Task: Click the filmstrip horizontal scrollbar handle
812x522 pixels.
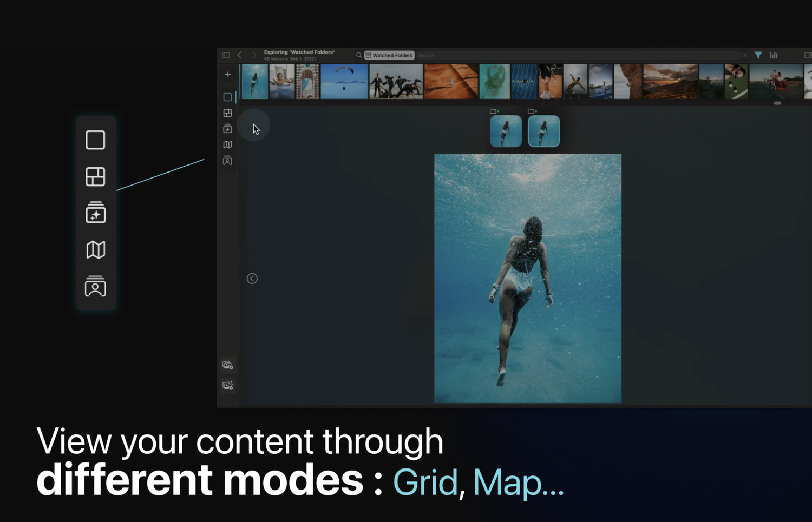Action: pos(777,103)
